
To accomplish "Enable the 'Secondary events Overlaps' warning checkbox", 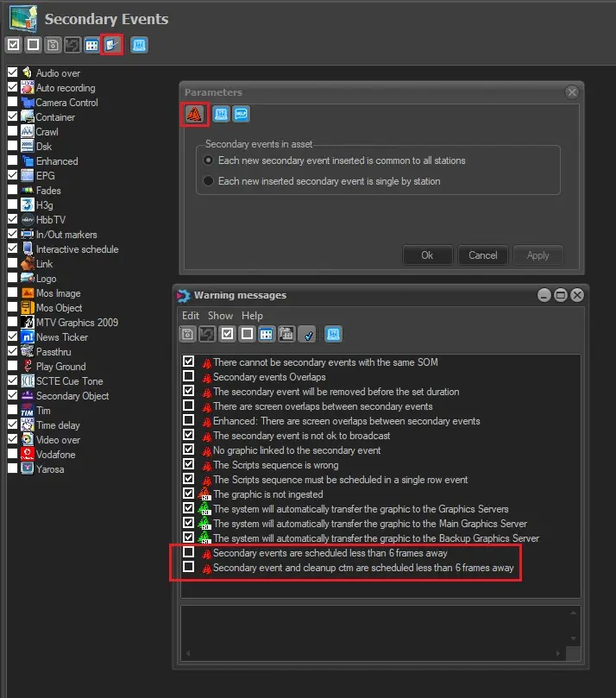I will tap(188, 377).
